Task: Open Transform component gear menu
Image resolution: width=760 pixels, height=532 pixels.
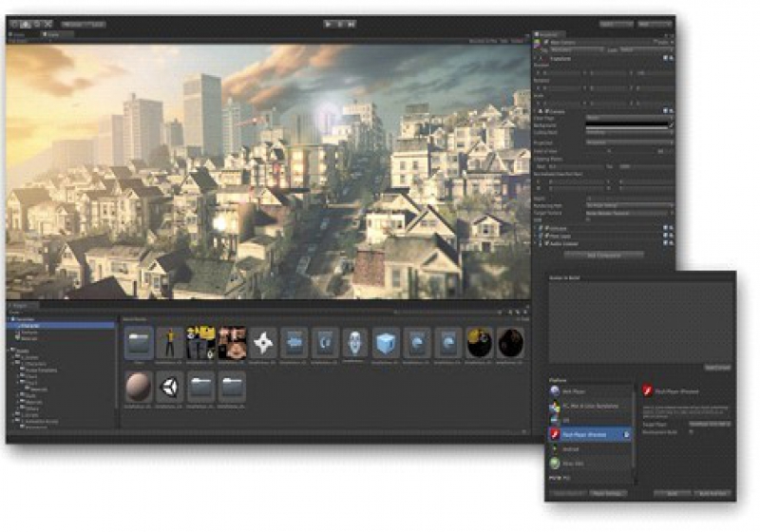Action: [x=672, y=58]
